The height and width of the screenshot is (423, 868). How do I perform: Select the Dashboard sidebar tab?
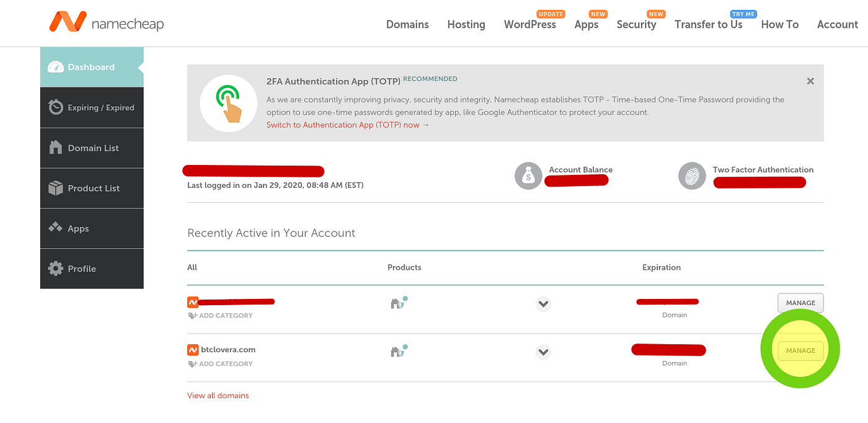(x=92, y=67)
